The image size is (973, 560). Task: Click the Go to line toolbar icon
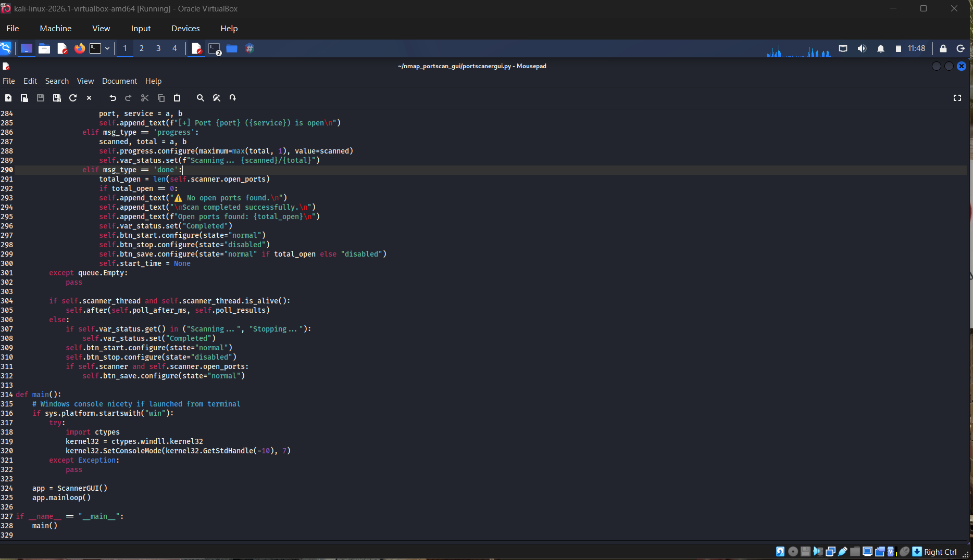[233, 98]
